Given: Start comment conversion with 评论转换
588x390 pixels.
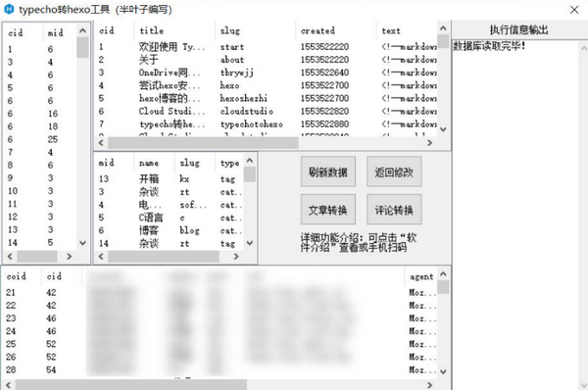Looking at the screenshot, I should (394, 210).
